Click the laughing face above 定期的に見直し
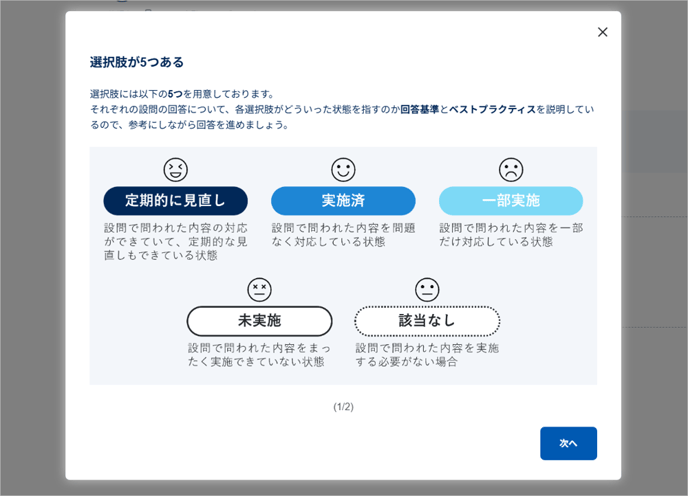Viewport: 688px width, 496px height. coord(176,170)
